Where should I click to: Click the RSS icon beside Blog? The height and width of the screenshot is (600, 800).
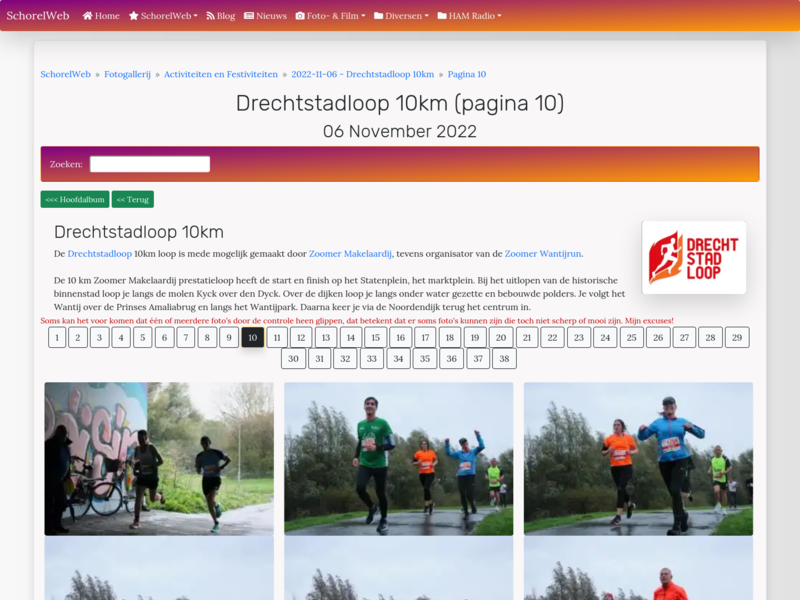210,16
